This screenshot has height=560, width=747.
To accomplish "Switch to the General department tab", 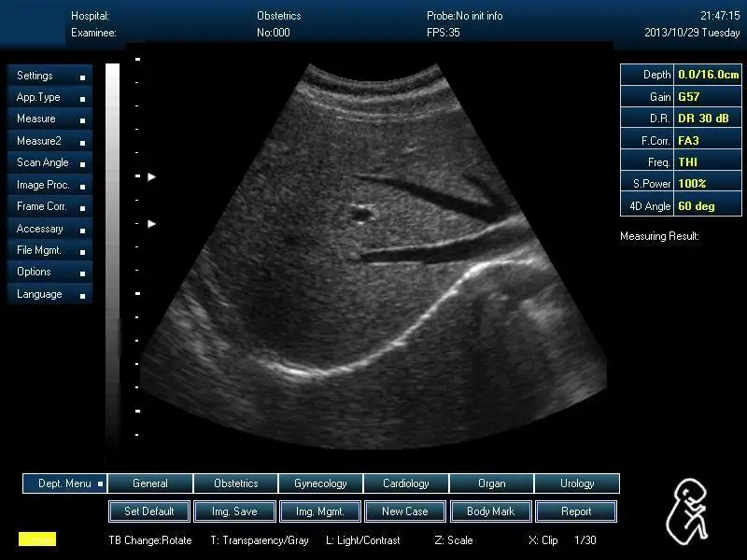I will [x=150, y=483].
